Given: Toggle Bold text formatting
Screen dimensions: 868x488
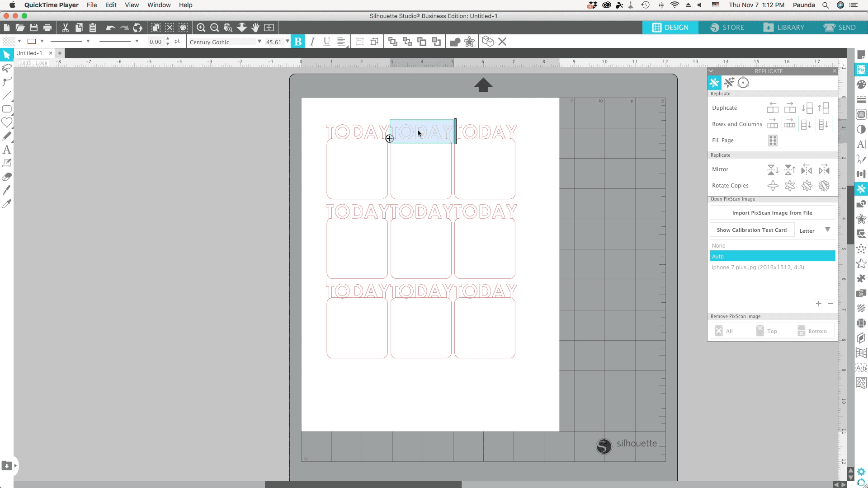Looking at the screenshot, I should pyautogui.click(x=298, y=42).
